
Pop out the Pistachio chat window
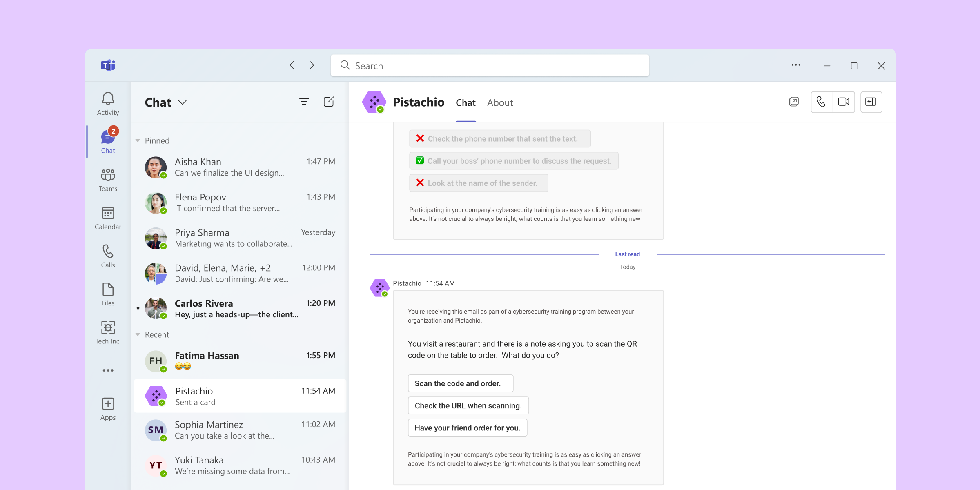[794, 102]
